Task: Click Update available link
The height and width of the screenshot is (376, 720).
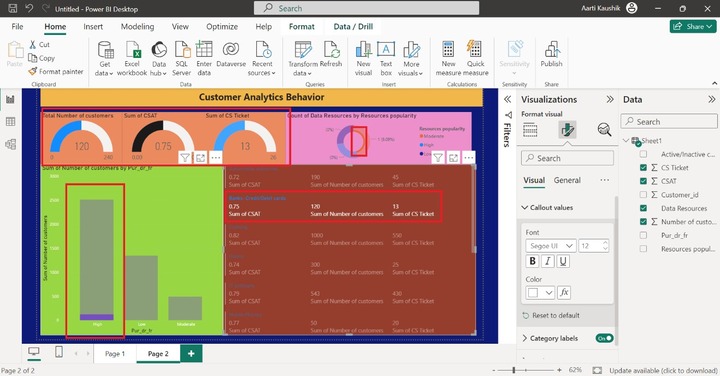Action: click(x=663, y=370)
